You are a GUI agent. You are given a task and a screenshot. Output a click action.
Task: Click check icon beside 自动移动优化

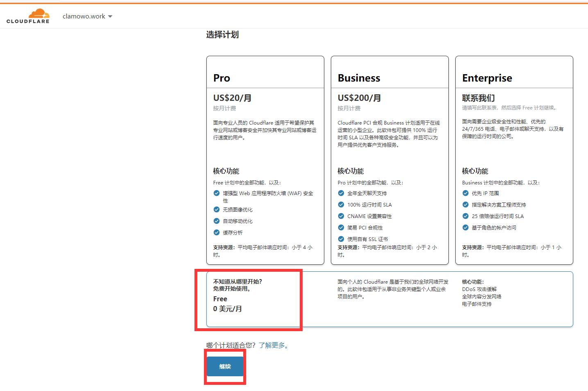coord(217,221)
